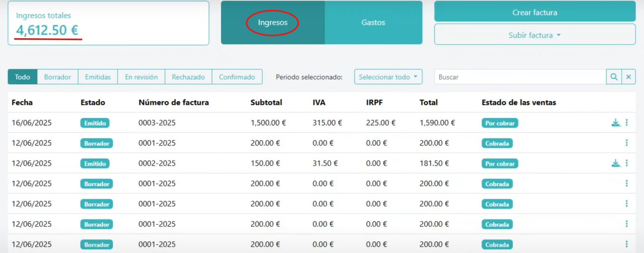Click Por cobrar badge on invoice 0003-2025
The image size is (644, 253).
pyautogui.click(x=499, y=123)
